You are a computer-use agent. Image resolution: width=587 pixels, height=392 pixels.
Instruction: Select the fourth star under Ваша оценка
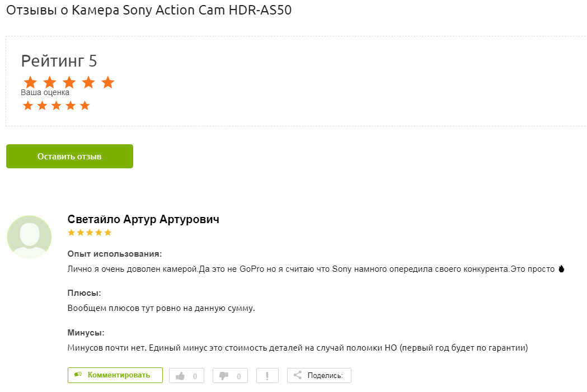point(71,106)
